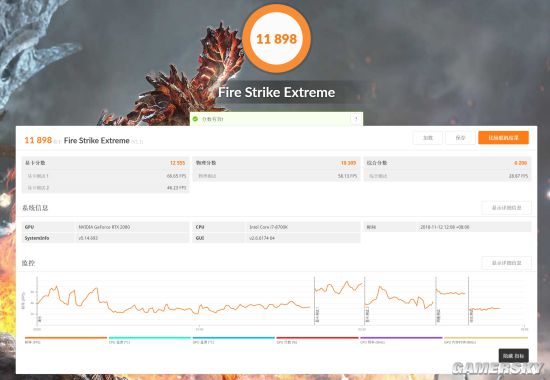Screen dimensions: 550x380
Task: Click the 保存 (Save) button
Action: [460, 138]
